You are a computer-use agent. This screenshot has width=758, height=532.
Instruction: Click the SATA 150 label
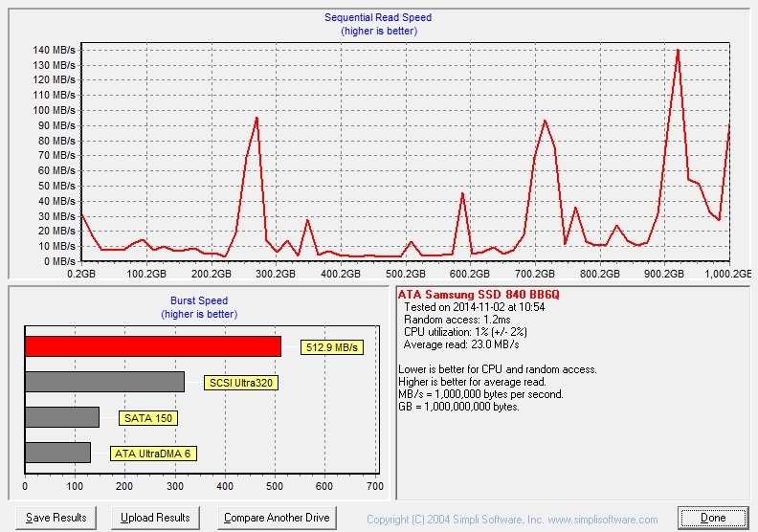[148, 418]
